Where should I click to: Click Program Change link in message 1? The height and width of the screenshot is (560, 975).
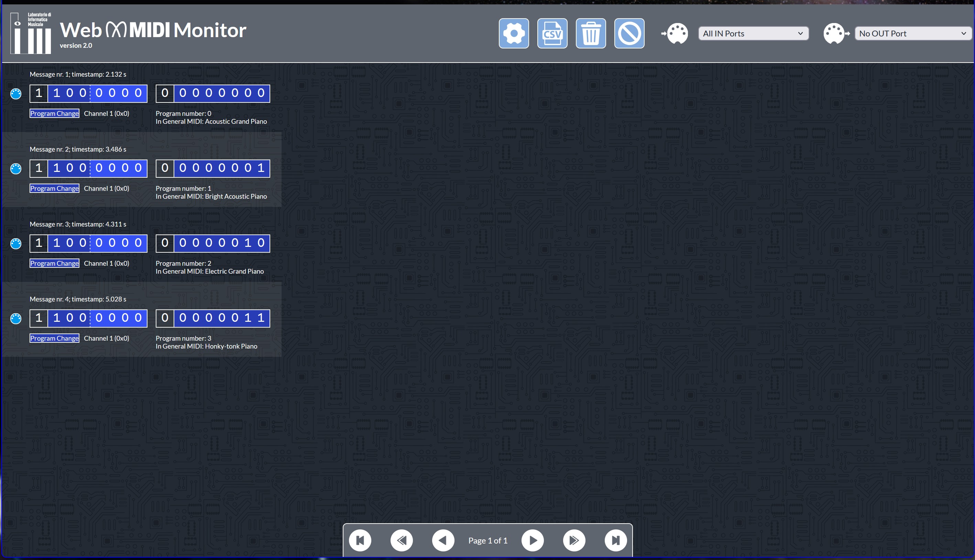[x=54, y=113]
